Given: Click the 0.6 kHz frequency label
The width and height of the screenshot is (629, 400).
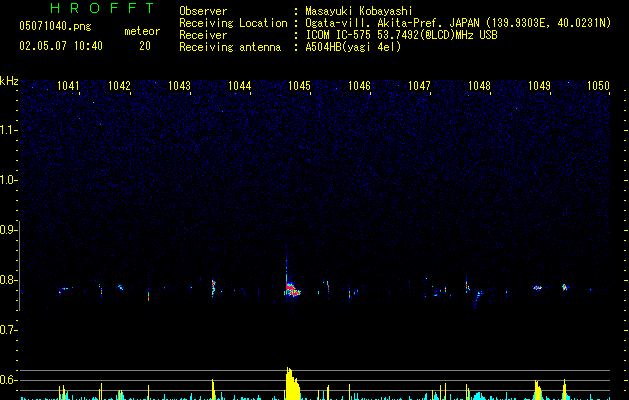Looking at the screenshot, I should coord(8,380).
